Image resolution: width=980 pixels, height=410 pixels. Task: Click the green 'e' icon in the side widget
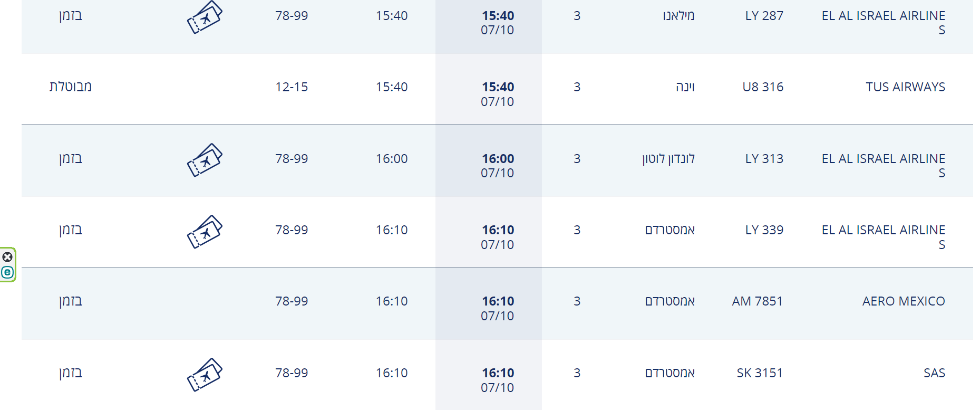(7, 272)
